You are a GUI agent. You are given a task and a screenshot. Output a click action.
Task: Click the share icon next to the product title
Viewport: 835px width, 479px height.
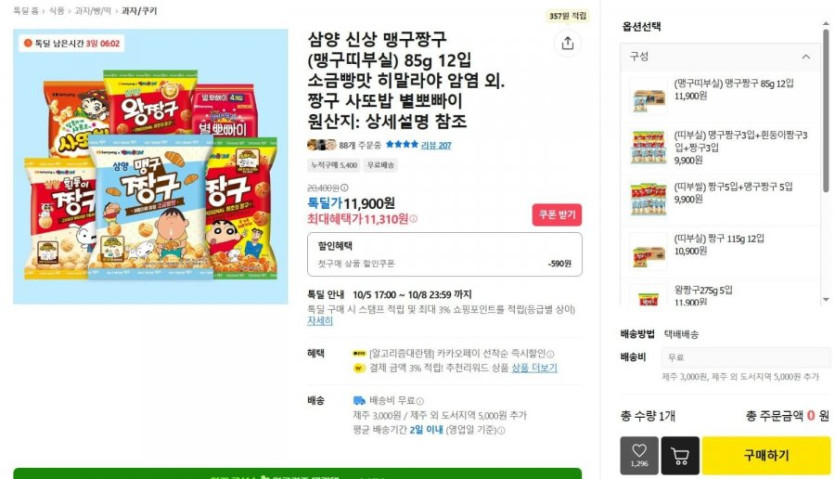click(x=568, y=43)
